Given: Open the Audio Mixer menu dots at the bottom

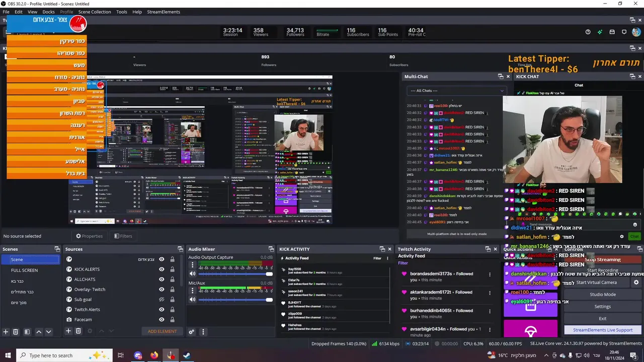Looking at the screenshot, I should pos(203,332).
